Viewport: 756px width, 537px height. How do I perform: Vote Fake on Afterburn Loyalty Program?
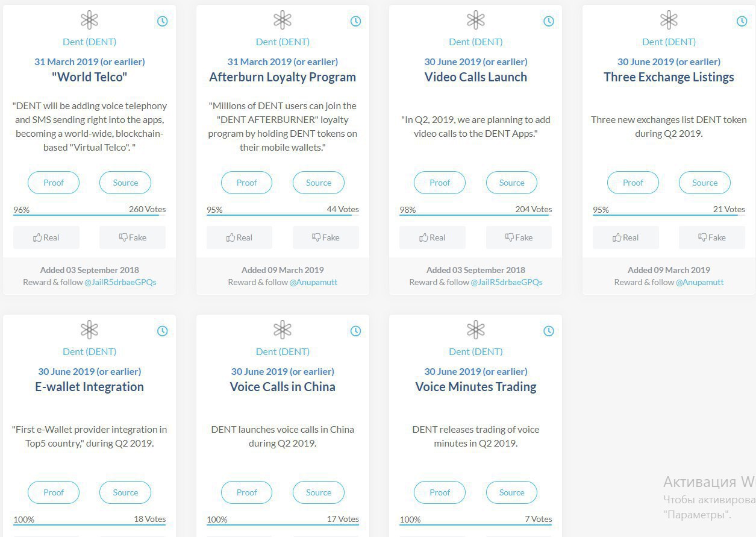pyautogui.click(x=326, y=237)
